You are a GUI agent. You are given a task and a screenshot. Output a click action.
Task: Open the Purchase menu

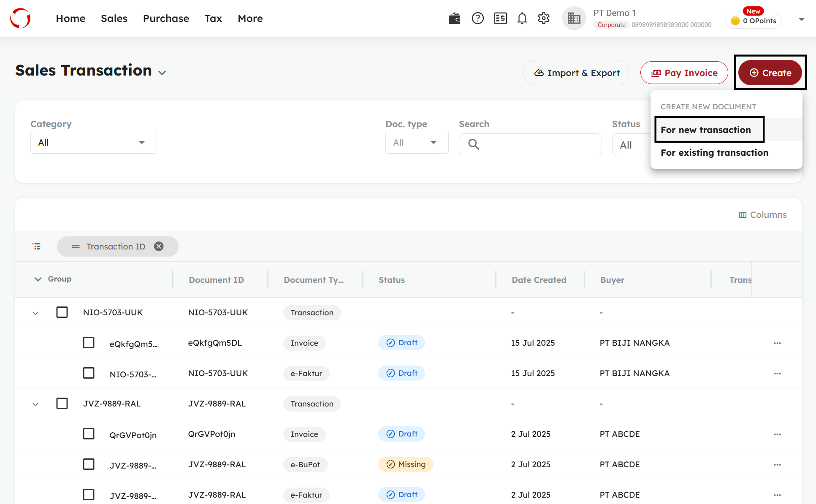166,19
